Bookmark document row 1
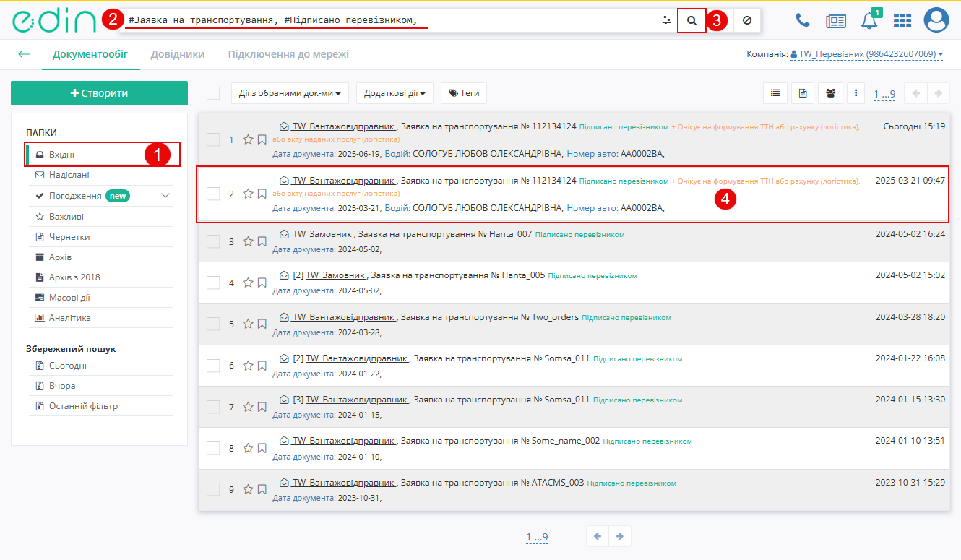Viewport: 961px width, 560px height. [262, 139]
